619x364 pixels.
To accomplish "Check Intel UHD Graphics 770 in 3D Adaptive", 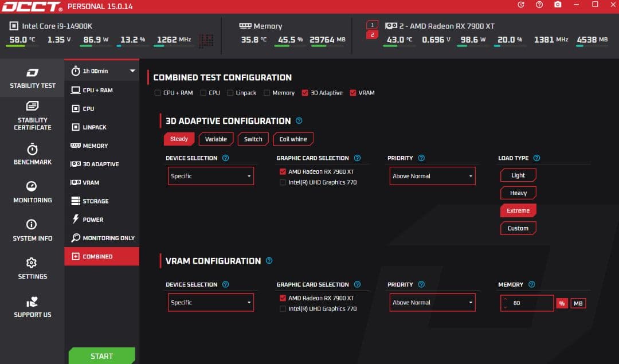I will (283, 182).
